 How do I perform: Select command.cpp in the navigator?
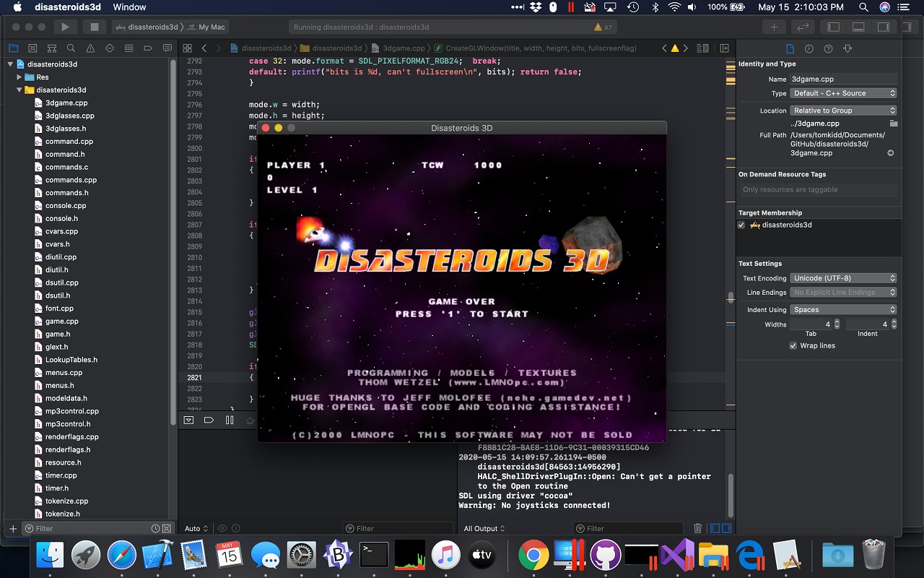coord(69,142)
